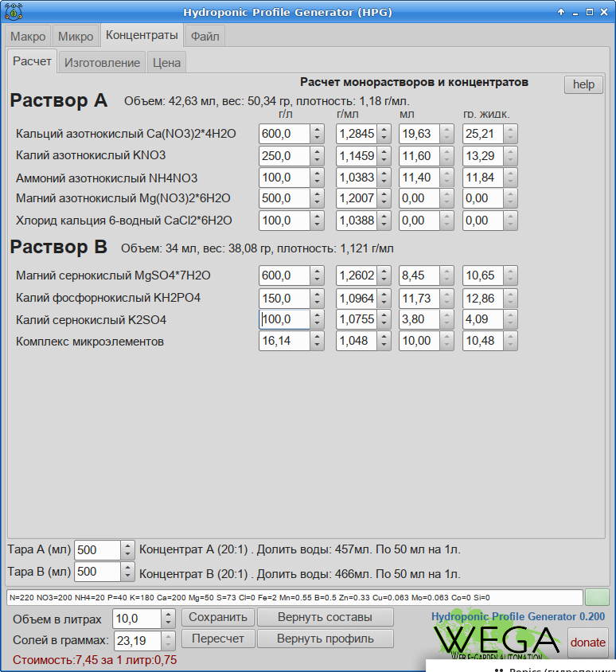The image size is (616, 672).
Task: Click the HPG application icon in title bar
Action: pyautogui.click(x=14, y=12)
